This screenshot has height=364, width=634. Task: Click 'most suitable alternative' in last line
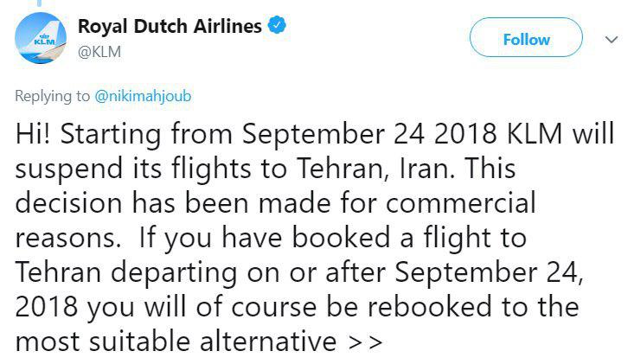tap(176, 342)
